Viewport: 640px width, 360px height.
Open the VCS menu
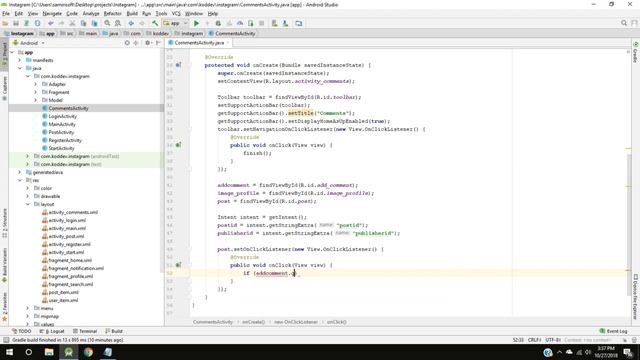(176, 13)
